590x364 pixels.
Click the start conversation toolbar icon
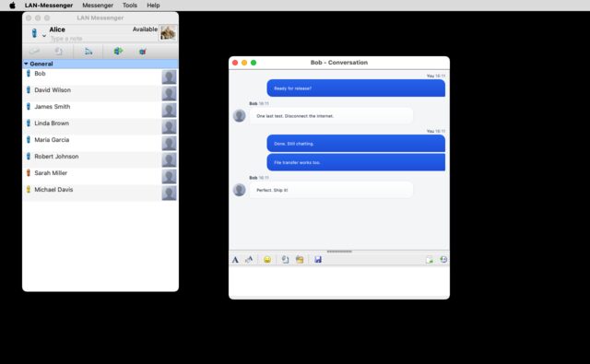point(35,51)
